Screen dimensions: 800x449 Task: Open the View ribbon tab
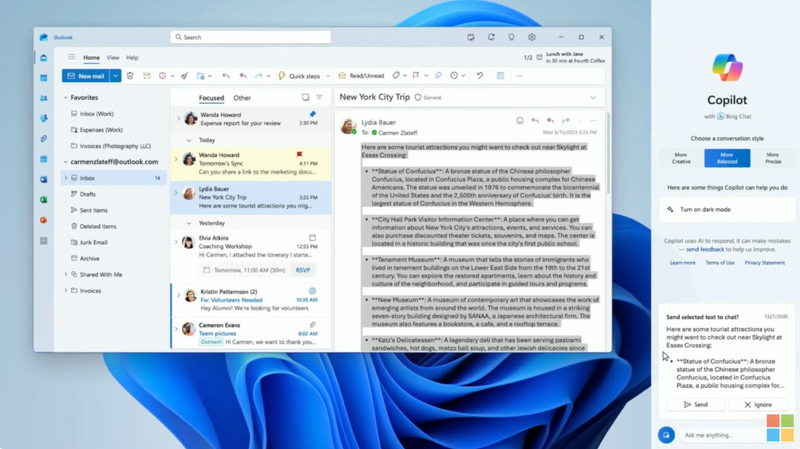pyautogui.click(x=113, y=58)
